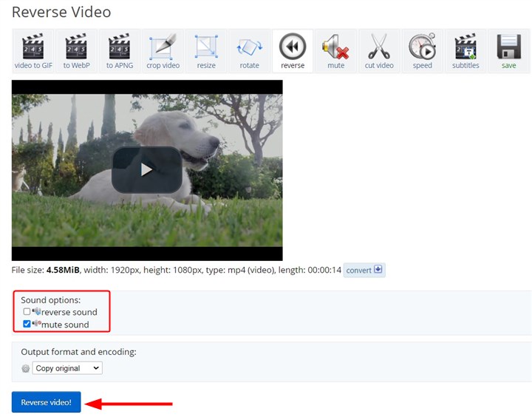
Task: Open the resize video tool
Action: click(206, 51)
